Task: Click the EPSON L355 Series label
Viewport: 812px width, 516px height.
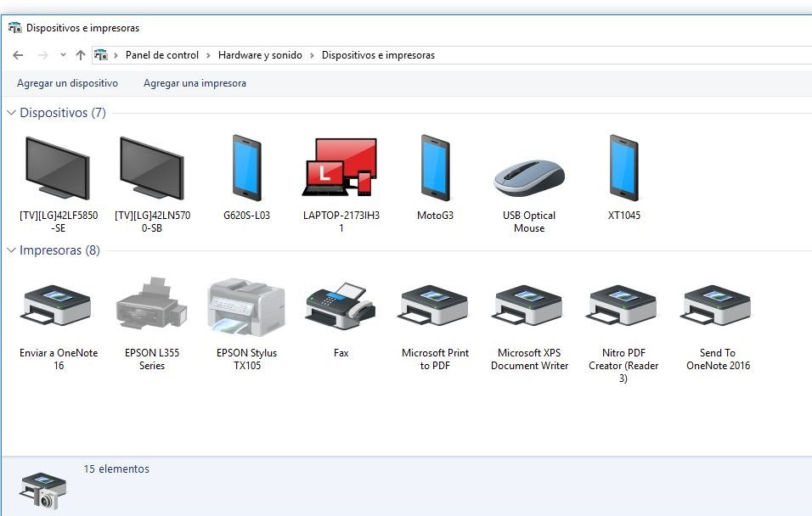Action: 152,359
